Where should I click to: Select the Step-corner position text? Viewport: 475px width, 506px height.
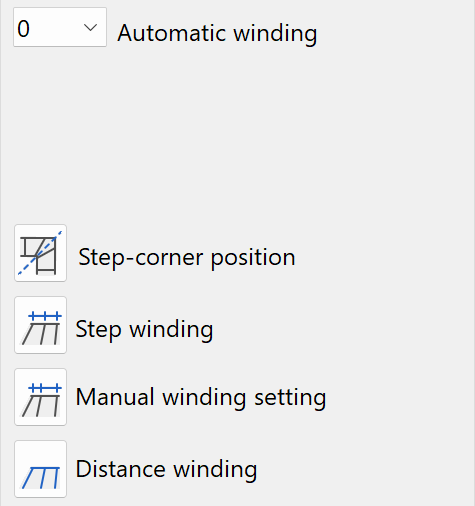[187, 258]
